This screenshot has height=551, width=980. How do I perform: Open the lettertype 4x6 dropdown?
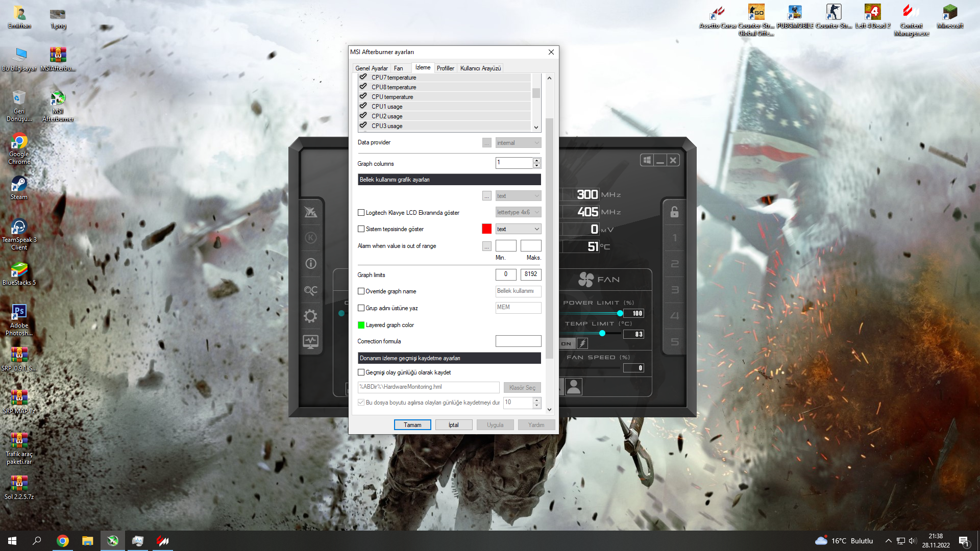click(x=518, y=212)
